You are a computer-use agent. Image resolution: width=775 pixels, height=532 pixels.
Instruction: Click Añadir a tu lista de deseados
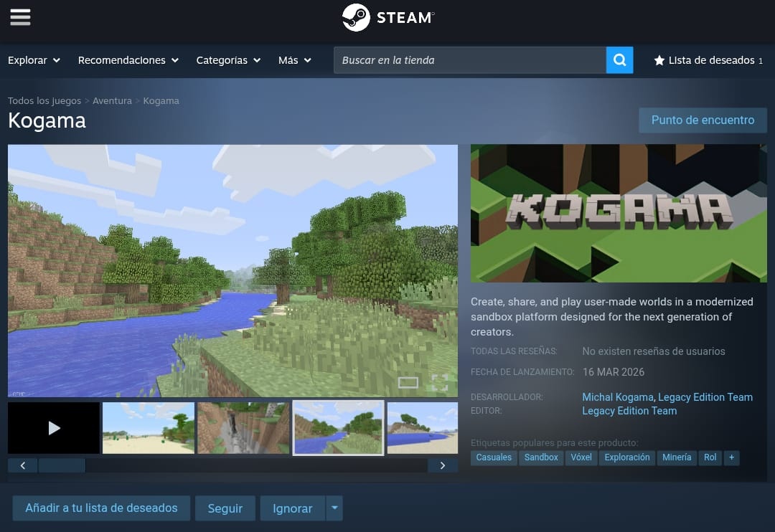(101, 508)
